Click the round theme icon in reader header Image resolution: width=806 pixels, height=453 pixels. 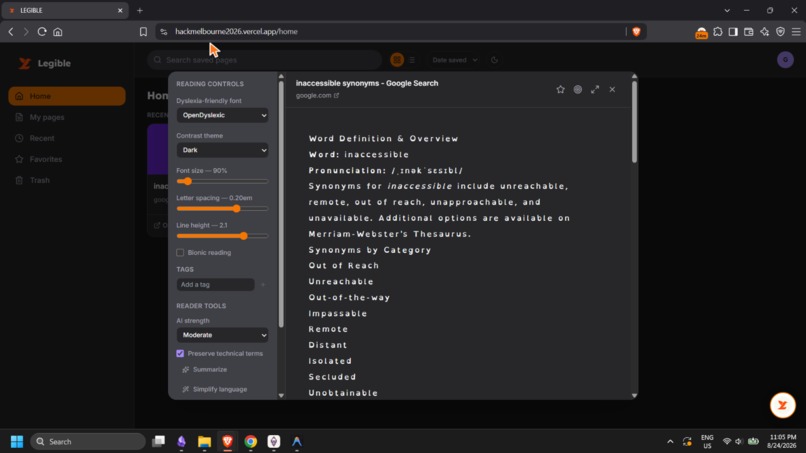(578, 89)
